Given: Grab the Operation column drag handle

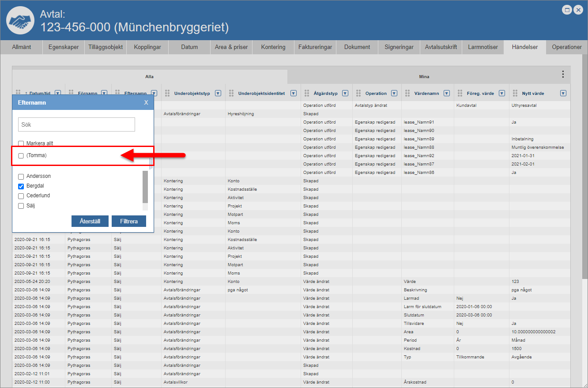Looking at the screenshot, I should pos(358,93).
